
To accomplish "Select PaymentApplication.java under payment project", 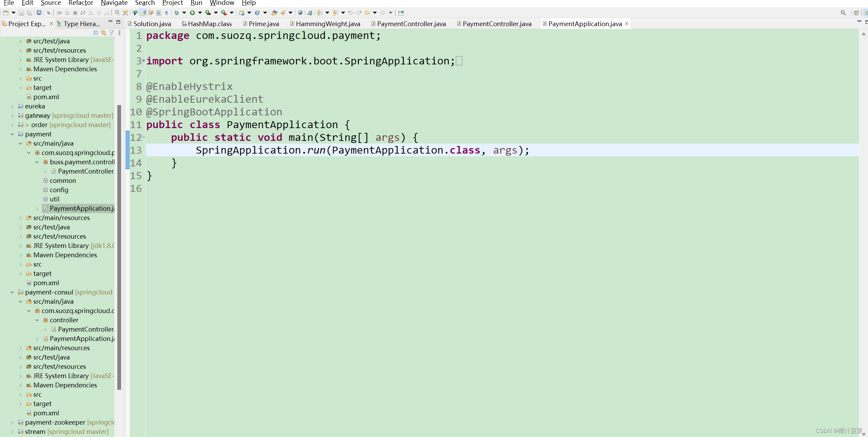I will [79, 208].
